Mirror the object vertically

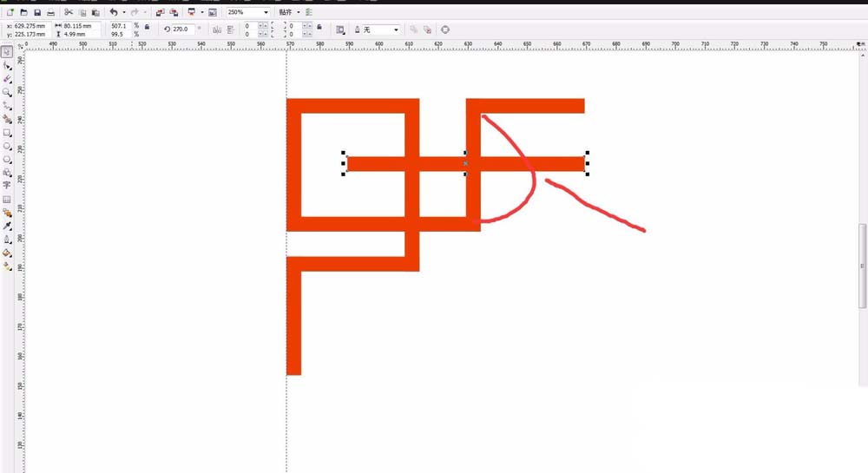pyautogui.click(x=230, y=30)
